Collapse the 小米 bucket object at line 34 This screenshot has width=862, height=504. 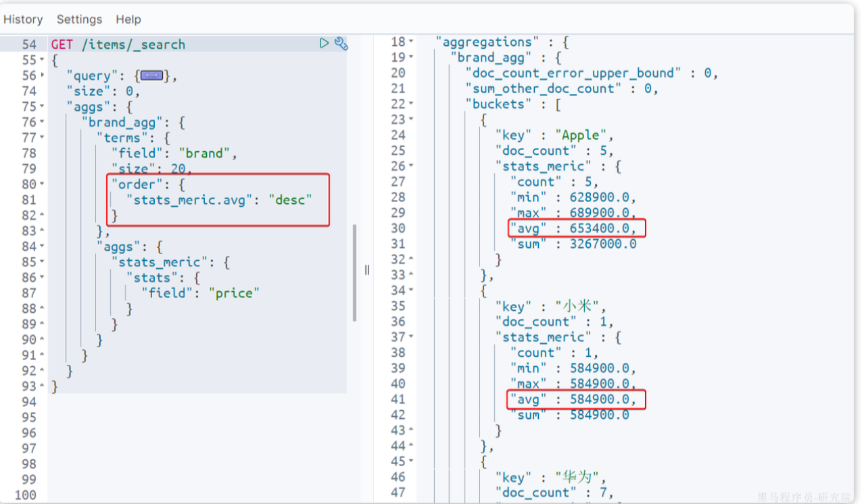(410, 291)
